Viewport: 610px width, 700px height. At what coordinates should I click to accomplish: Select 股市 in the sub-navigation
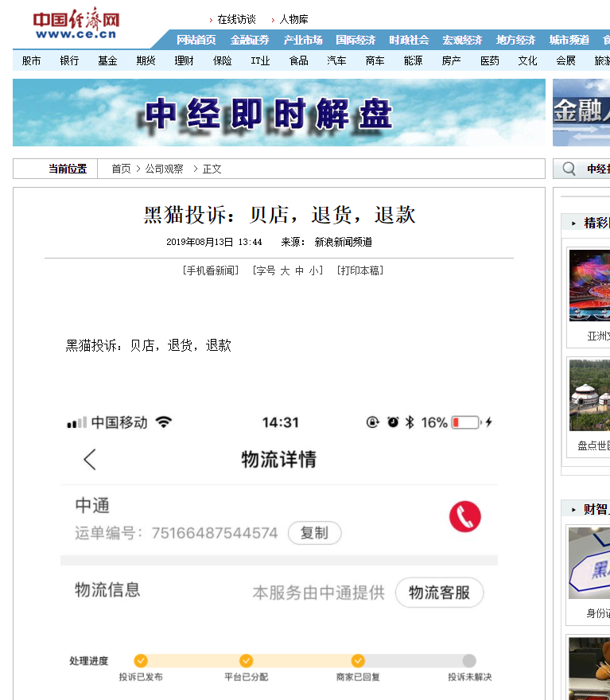tap(31, 60)
